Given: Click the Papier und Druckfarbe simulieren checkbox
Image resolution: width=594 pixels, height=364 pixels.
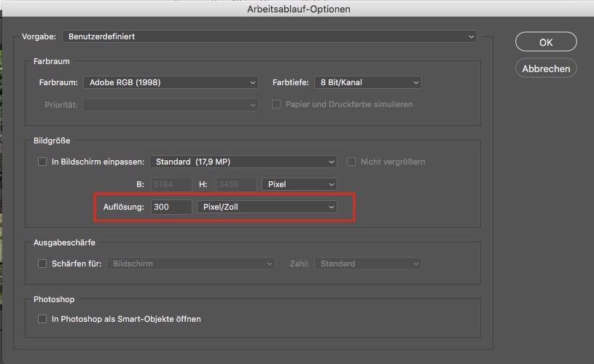Looking at the screenshot, I should (x=276, y=104).
